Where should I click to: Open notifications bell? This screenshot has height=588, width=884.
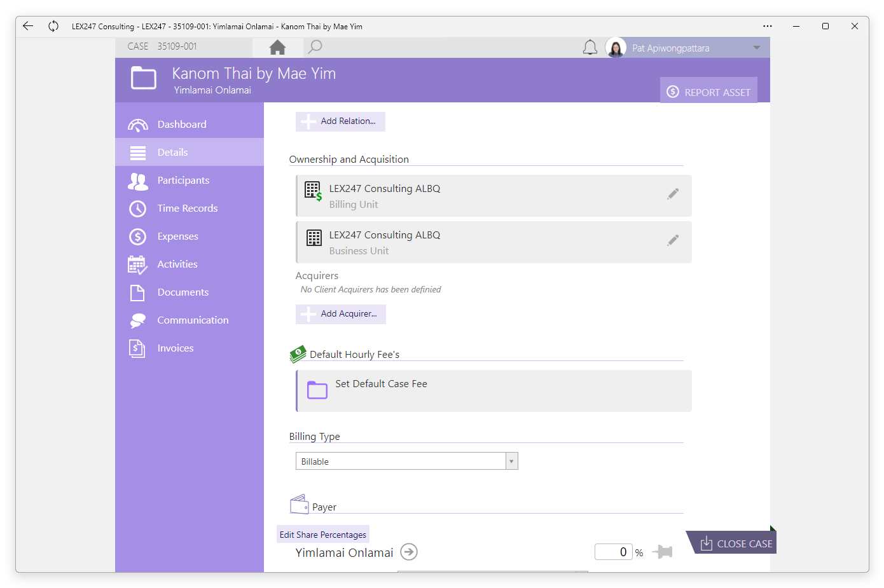pos(590,48)
